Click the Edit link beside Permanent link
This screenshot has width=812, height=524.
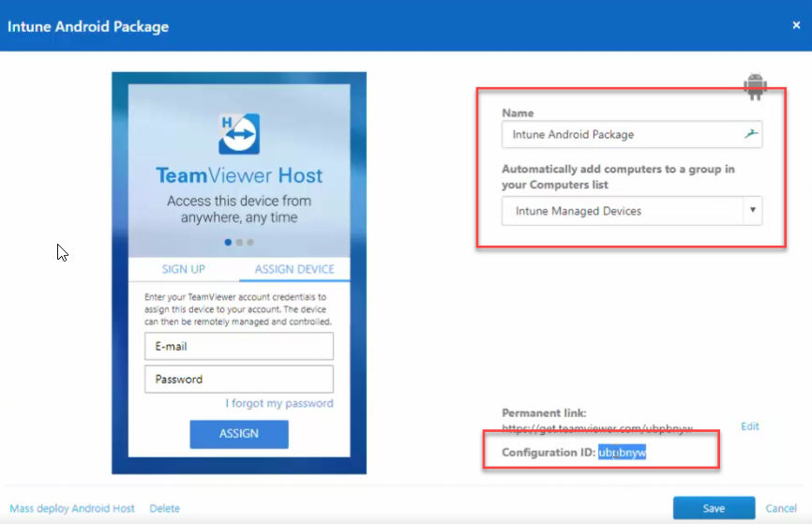coord(750,427)
